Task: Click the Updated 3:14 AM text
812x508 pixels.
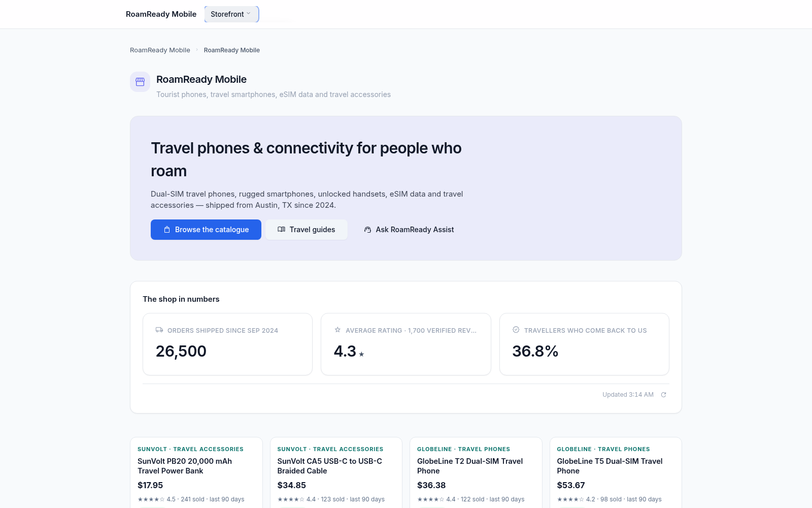Action: pyautogui.click(x=628, y=395)
